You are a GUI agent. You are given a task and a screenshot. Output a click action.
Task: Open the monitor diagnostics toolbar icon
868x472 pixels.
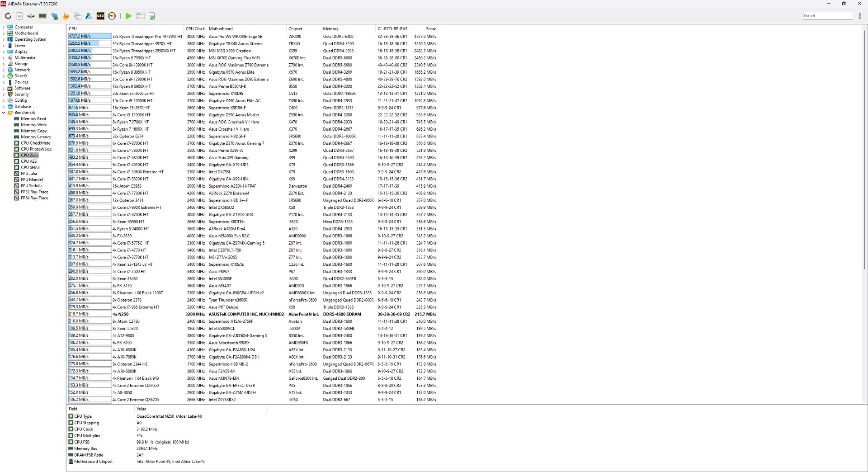pos(54,16)
